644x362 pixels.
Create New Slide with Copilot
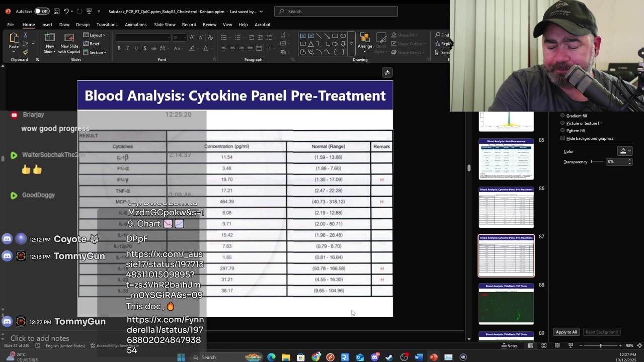tap(69, 43)
